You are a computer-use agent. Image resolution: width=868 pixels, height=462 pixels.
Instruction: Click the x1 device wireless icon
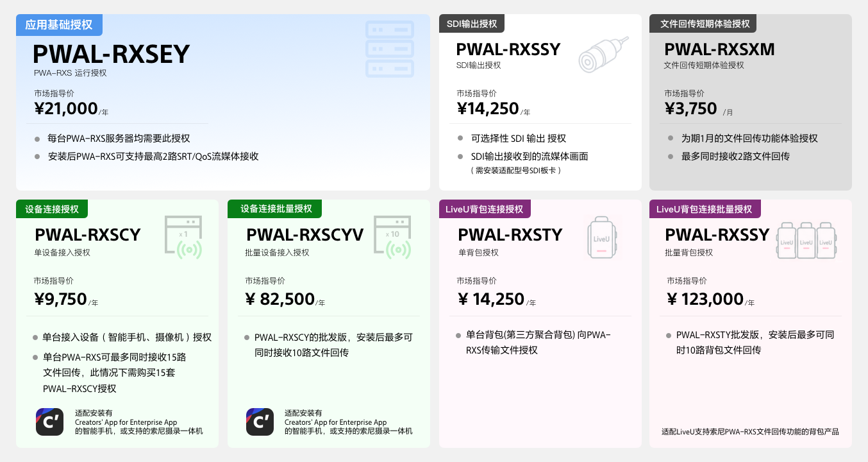tap(184, 238)
